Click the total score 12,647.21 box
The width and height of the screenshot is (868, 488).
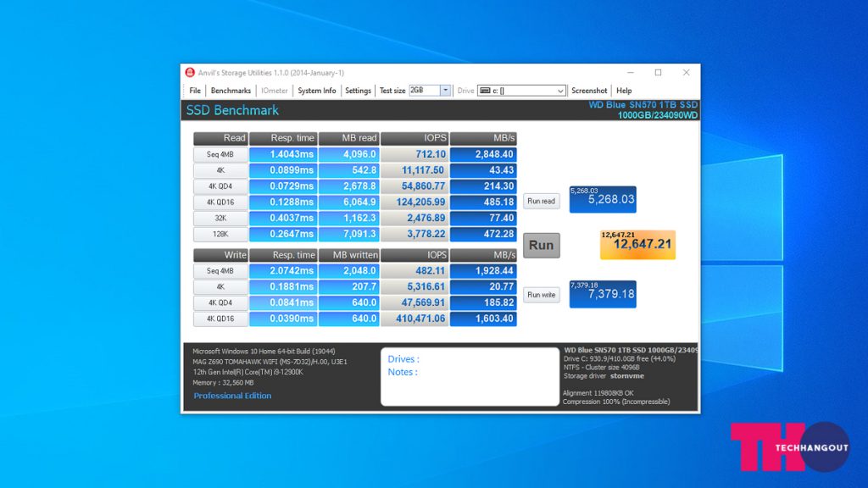tap(637, 245)
